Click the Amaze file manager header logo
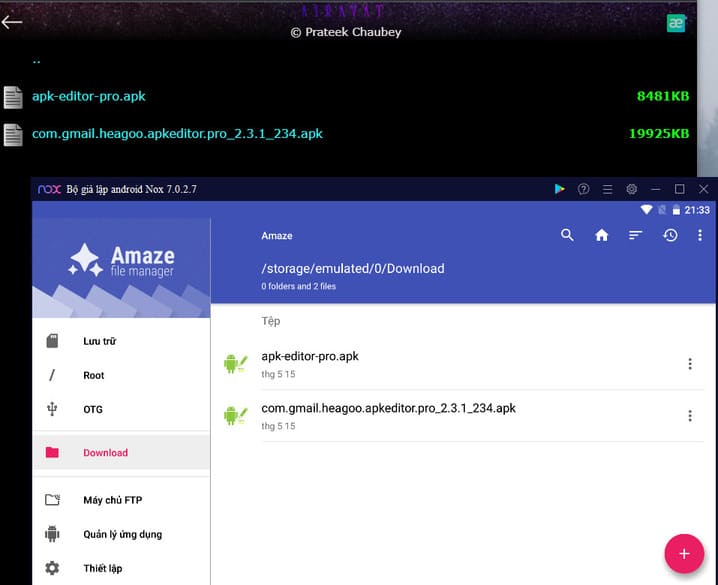The image size is (718, 585). 121,260
